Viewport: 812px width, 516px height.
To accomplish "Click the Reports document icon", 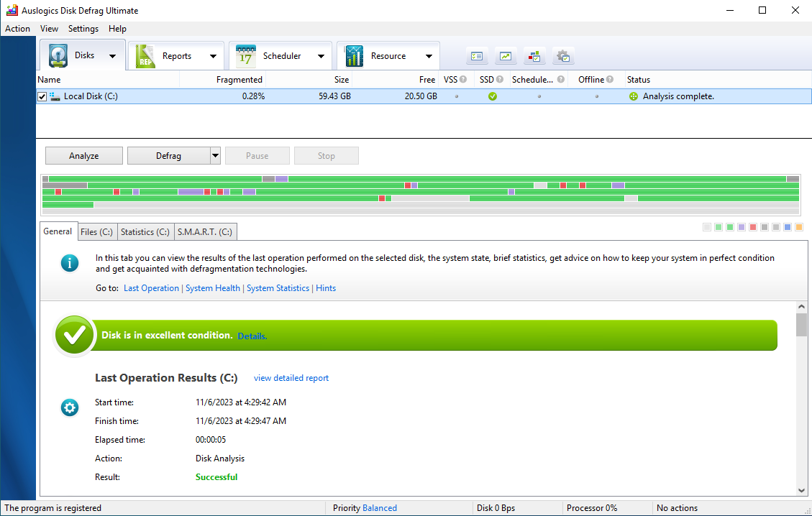I will click(145, 56).
